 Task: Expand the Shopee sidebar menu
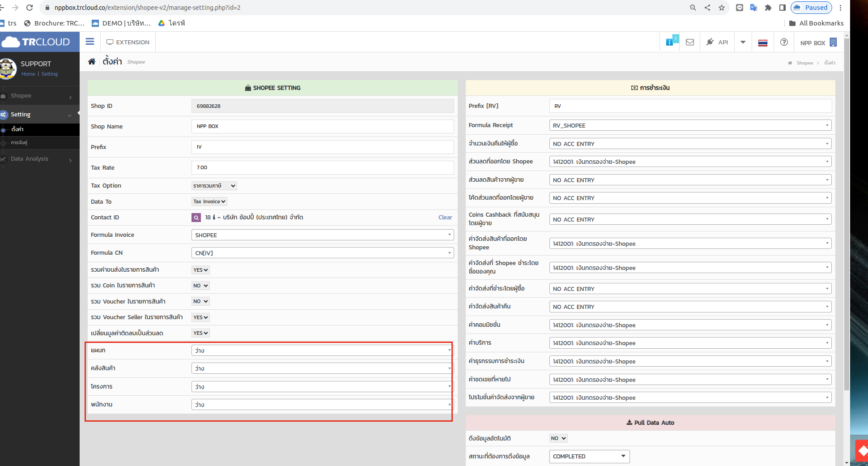[39, 96]
